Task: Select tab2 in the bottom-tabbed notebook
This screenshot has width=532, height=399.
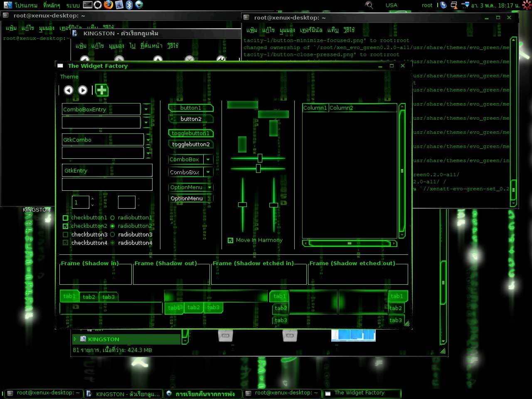Action: coord(194,308)
